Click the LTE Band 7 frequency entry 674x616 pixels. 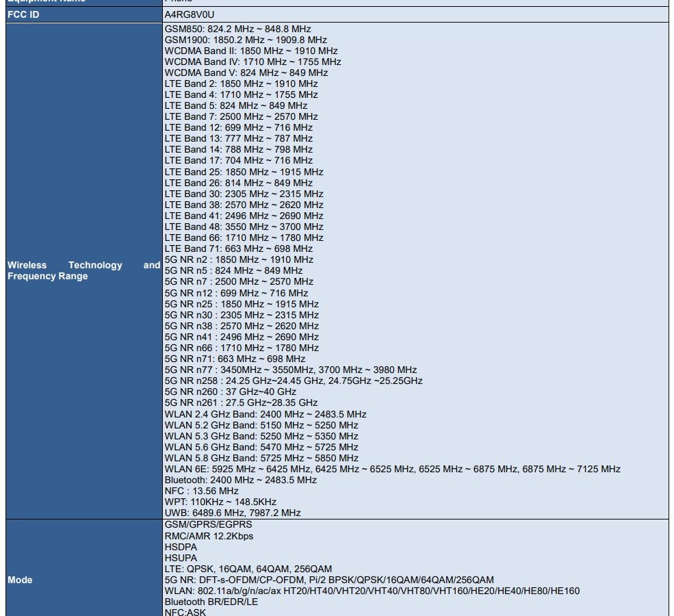coord(241,116)
